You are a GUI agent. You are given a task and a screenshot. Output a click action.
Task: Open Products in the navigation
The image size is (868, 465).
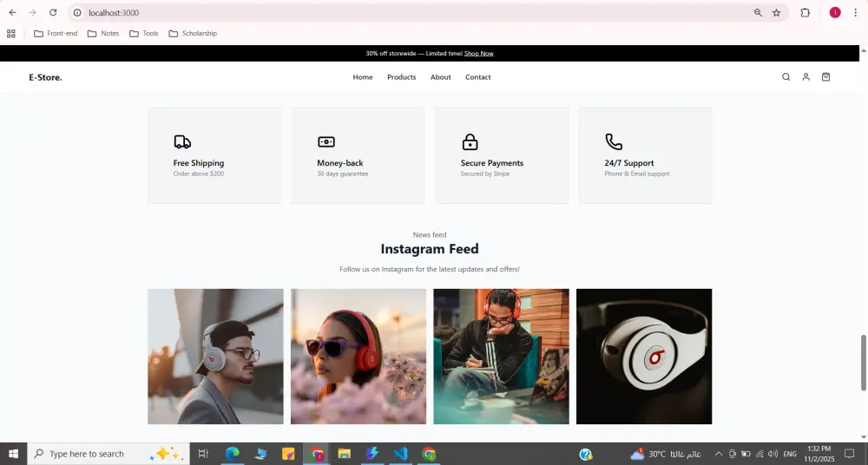coord(401,77)
